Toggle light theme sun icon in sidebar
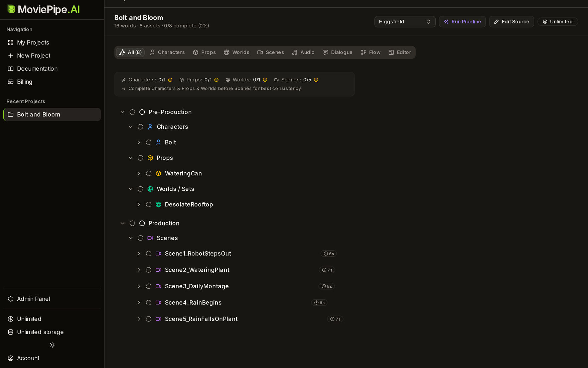588x368 pixels. [52, 345]
